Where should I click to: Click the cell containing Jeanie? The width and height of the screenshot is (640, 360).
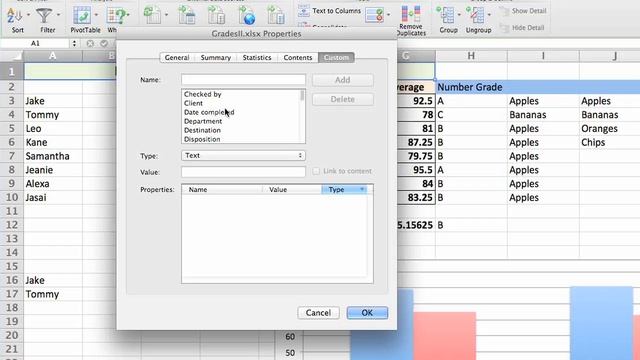[53, 170]
